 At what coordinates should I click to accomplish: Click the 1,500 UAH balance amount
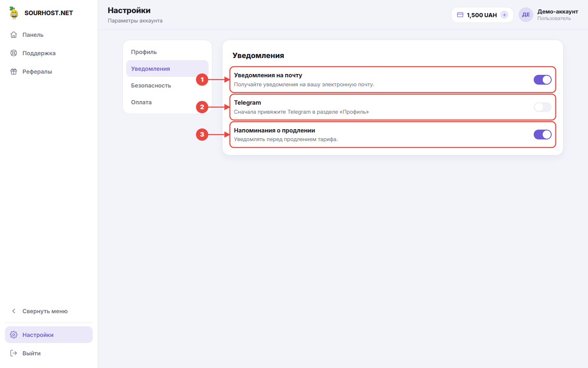pos(482,15)
